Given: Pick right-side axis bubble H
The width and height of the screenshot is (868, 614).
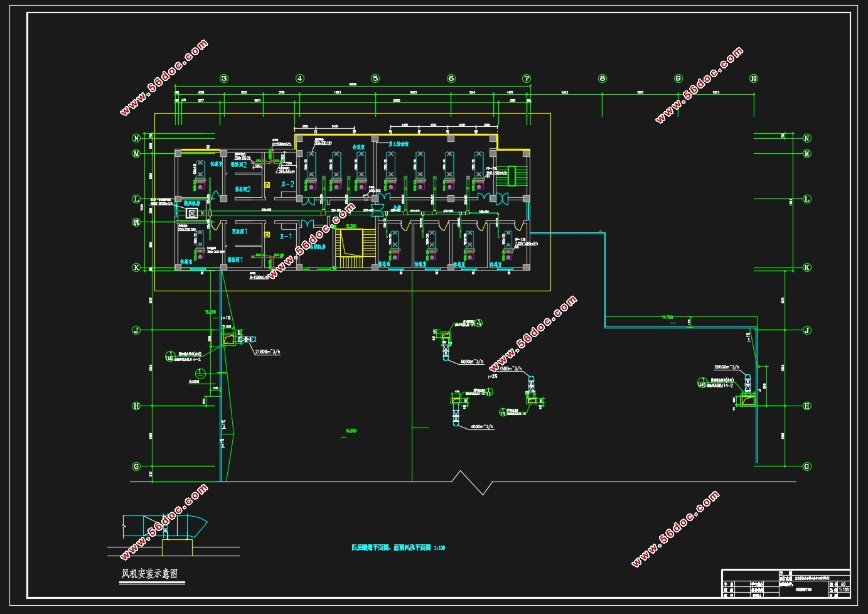Looking at the screenshot, I should pos(807,406).
